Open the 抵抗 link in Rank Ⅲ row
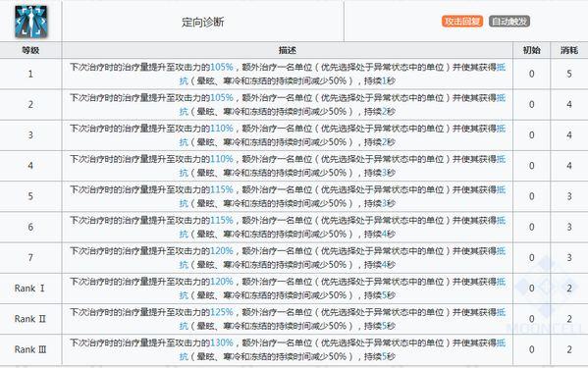588x368 pixels. pyautogui.click(x=501, y=342)
